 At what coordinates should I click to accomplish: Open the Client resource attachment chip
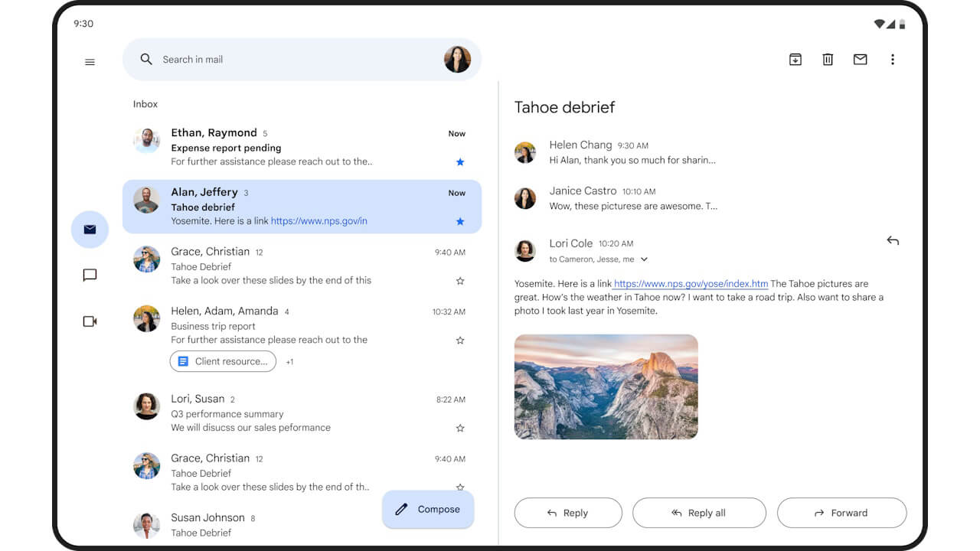[x=223, y=361]
